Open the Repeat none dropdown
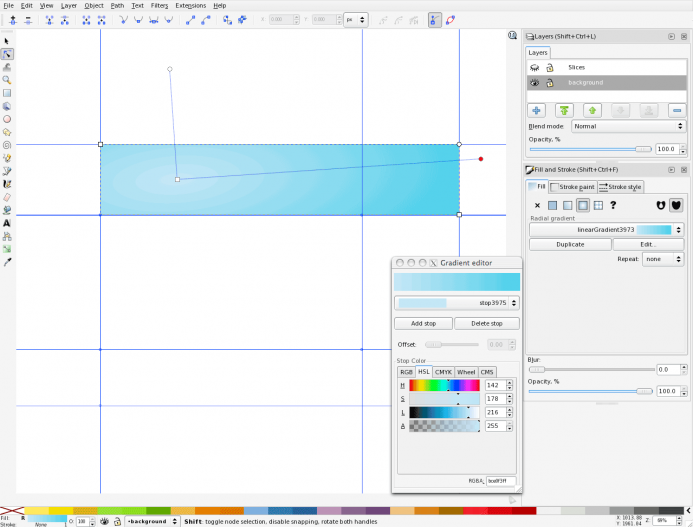Image resolution: width=693 pixels, height=527 pixels. tap(663, 259)
